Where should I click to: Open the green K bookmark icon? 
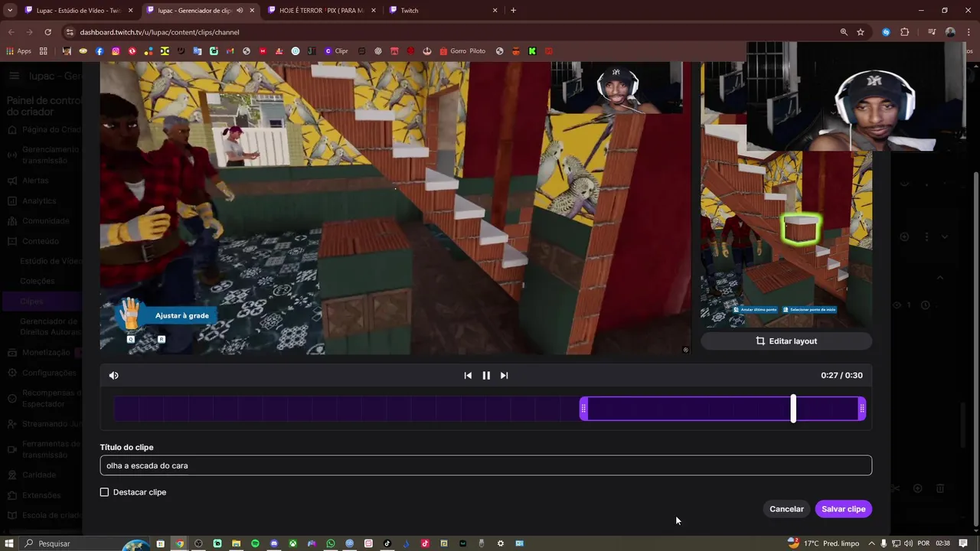tap(532, 51)
